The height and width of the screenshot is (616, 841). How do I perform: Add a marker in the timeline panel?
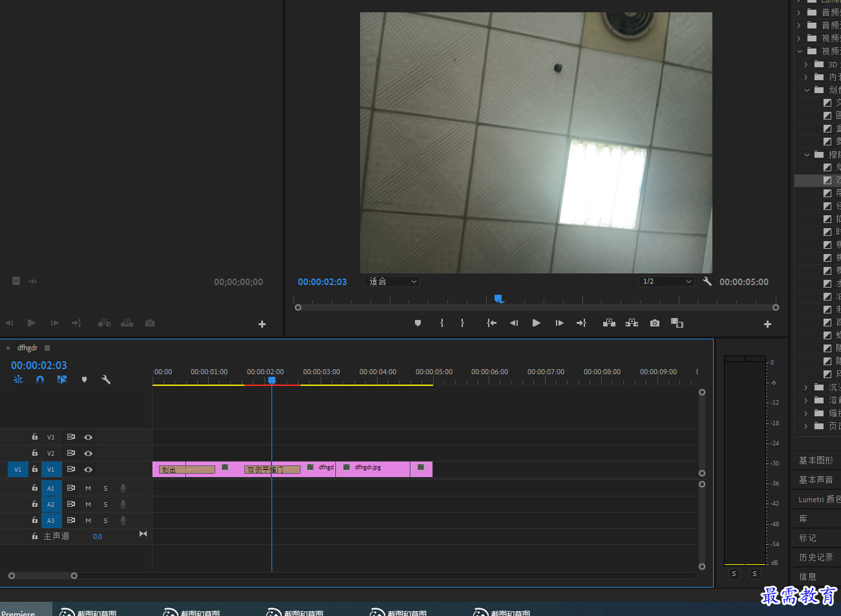coord(84,379)
